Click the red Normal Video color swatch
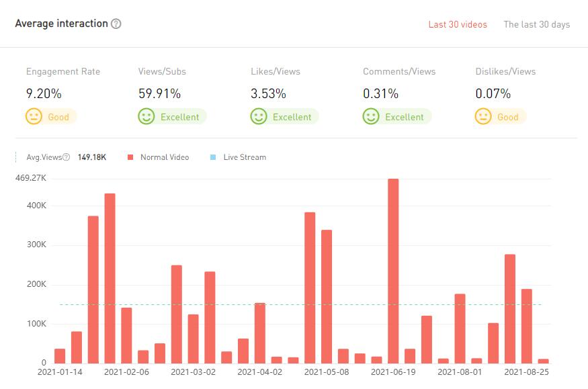 [x=130, y=157]
